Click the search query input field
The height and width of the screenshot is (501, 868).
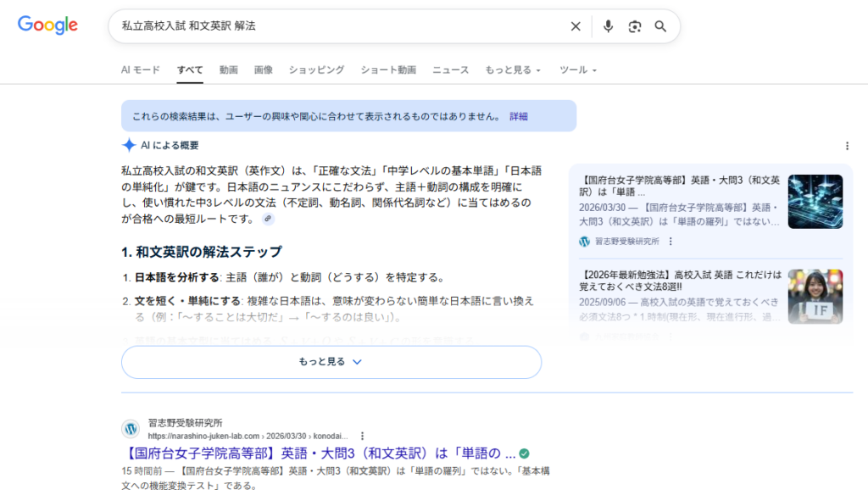click(x=339, y=26)
